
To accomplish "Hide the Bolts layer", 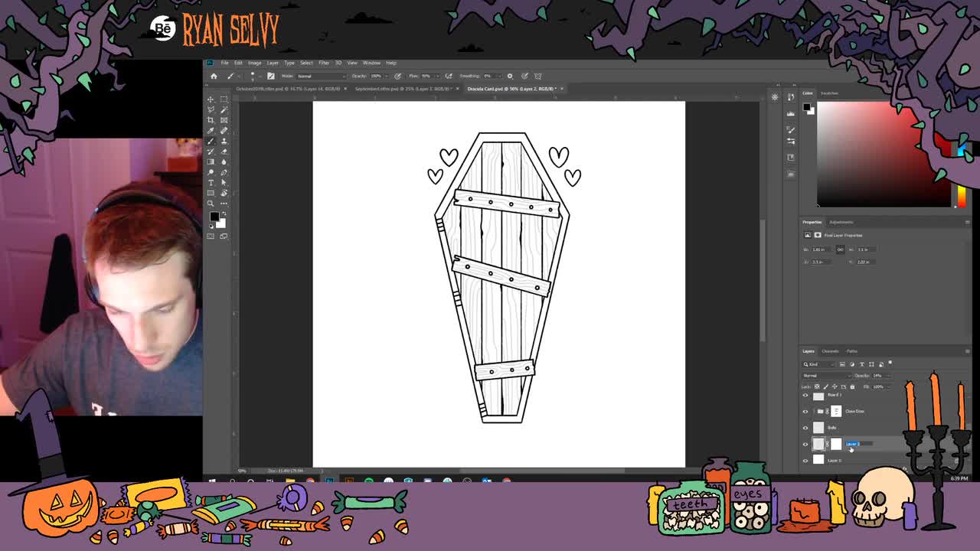I will (805, 427).
